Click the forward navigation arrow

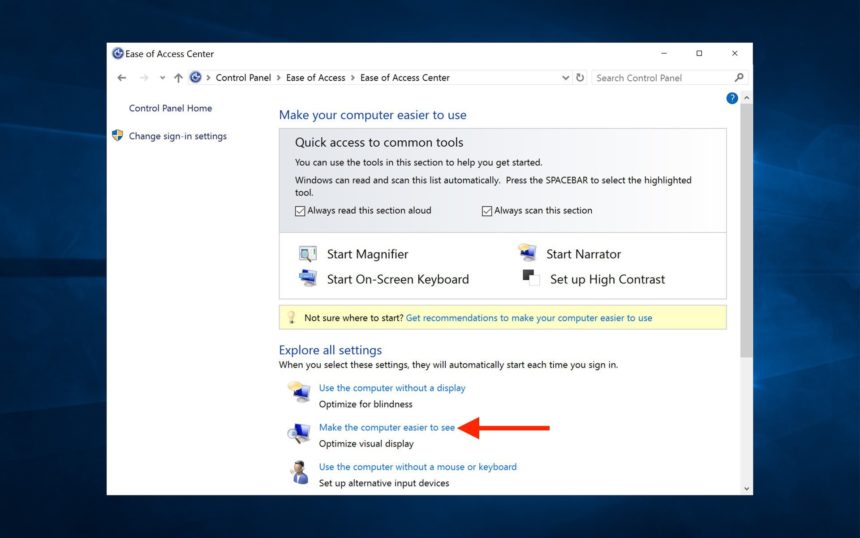click(x=144, y=78)
